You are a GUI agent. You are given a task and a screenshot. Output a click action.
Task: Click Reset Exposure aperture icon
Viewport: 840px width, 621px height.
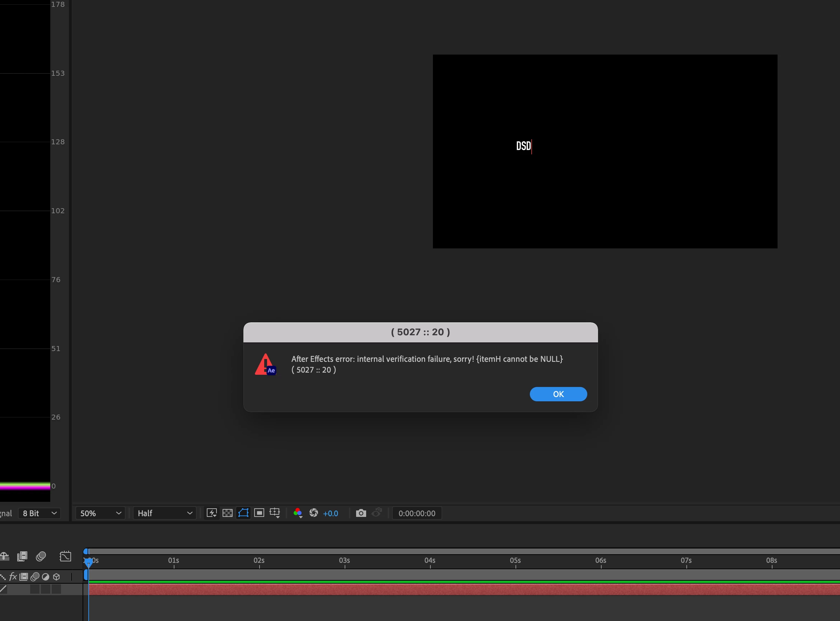pyautogui.click(x=313, y=513)
